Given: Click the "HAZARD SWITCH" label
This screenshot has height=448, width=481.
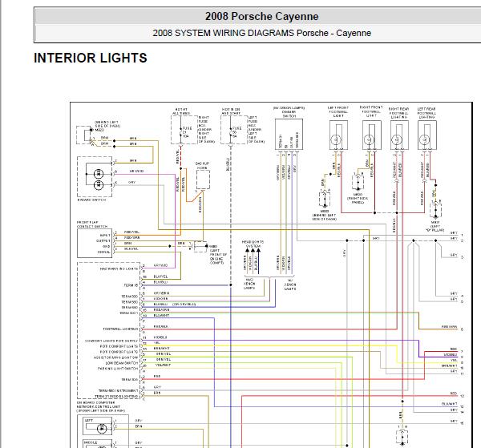Looking at the screenshot, I should (x=91, y=200).
